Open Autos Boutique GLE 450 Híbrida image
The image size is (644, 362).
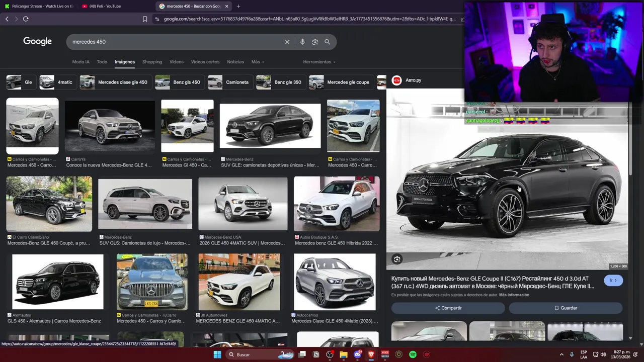[x=337, y=204]
